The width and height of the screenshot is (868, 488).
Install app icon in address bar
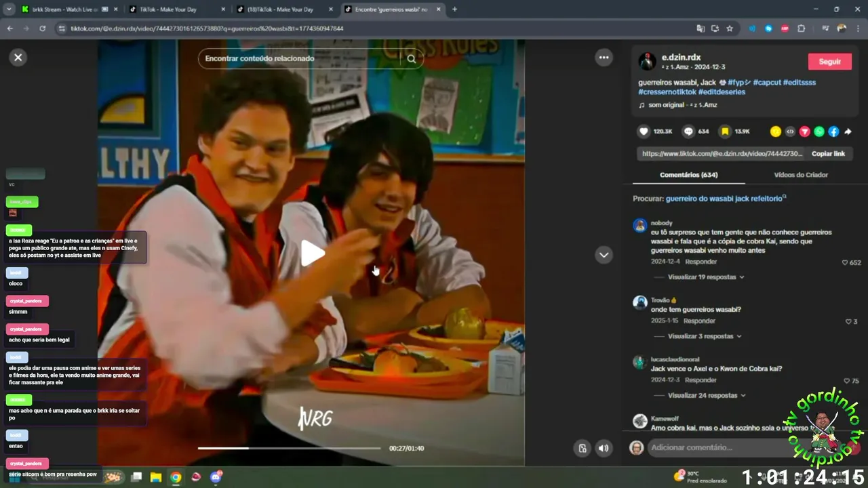(715, 28)
